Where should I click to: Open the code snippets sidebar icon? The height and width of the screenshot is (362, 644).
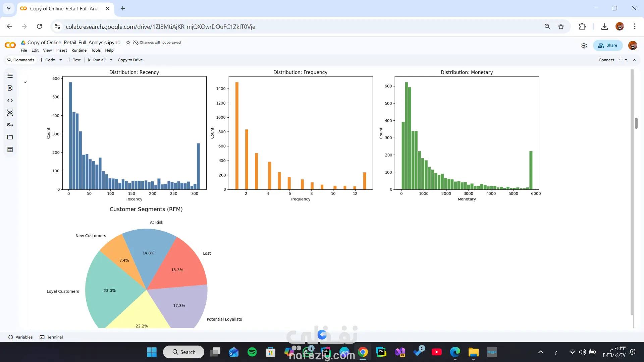[10, 100]
